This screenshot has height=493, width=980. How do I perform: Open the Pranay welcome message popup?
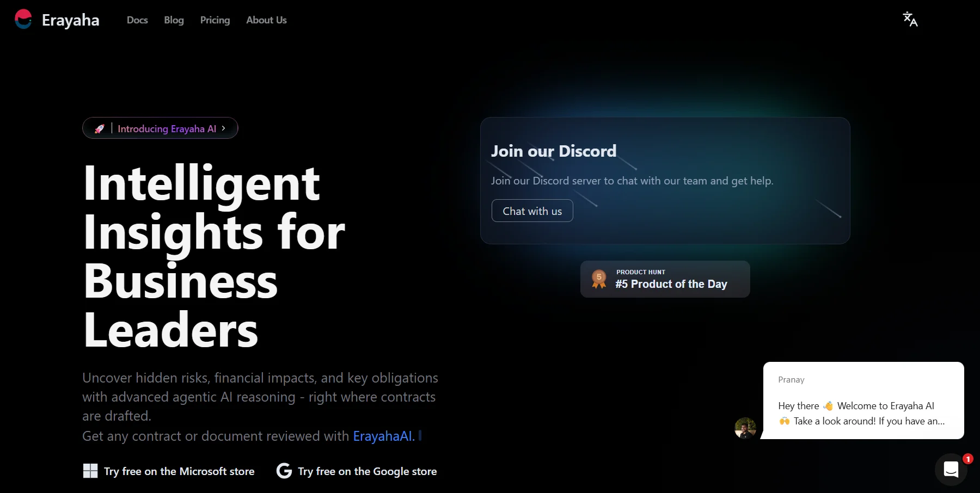click(x=863, y=400)
